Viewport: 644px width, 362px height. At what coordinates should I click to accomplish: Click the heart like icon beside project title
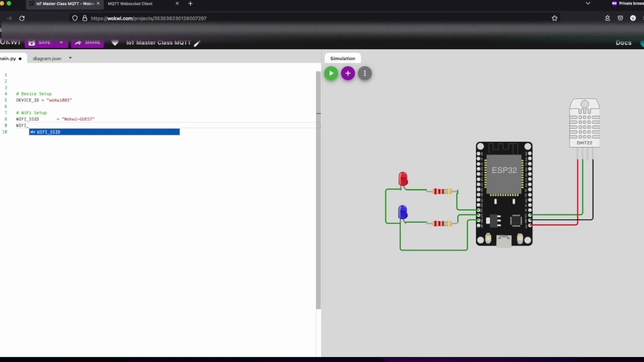click(x=115, y=43)
